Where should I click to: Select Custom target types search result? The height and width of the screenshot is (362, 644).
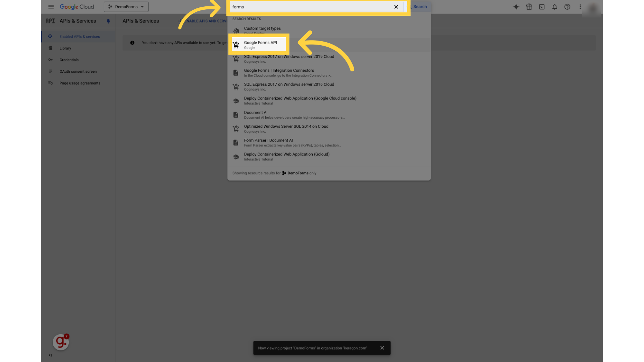(x=329, y=31)
